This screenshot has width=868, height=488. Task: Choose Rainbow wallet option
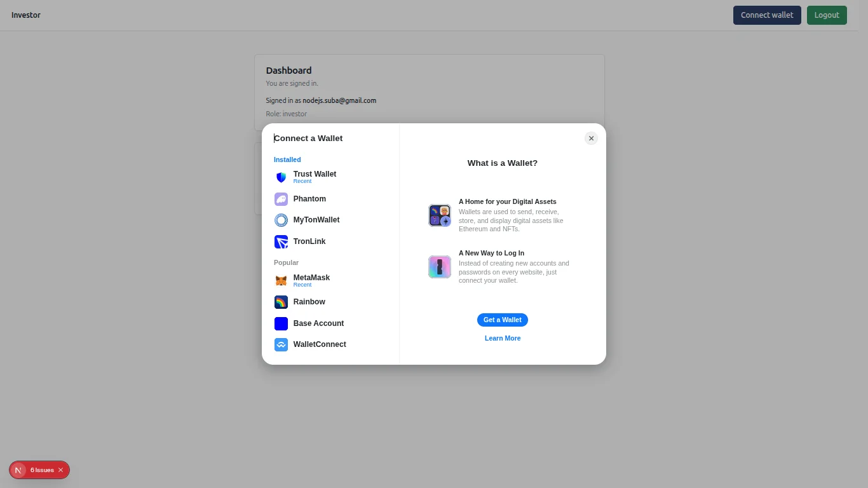[330, 302]
